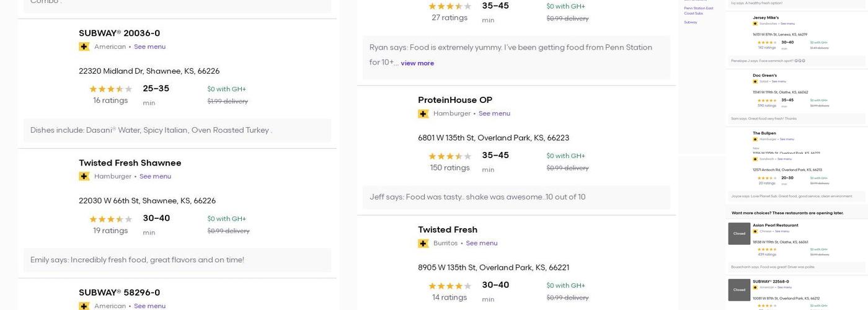The image size is (868, 310).
Task: Open the ProteinHouse OP restaurant title
Action: (455, 100)
